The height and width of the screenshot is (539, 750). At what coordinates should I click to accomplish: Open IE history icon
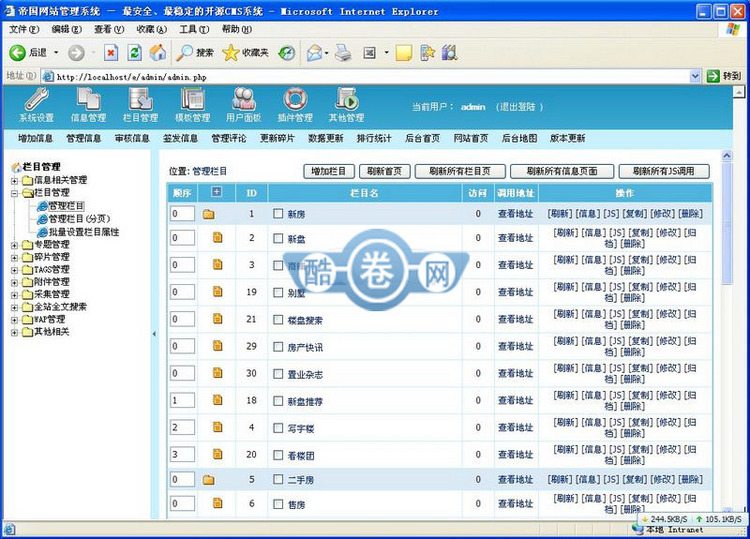point(287,53)
